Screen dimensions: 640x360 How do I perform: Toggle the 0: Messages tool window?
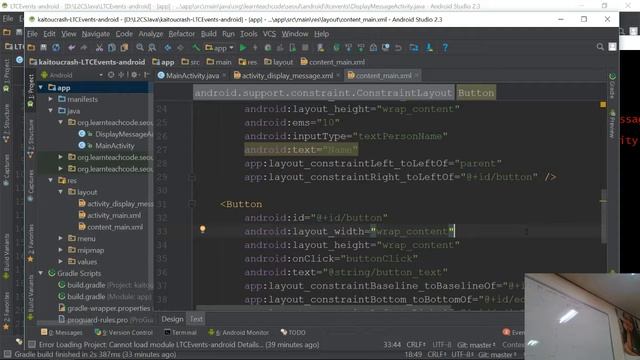click(62, 333)
